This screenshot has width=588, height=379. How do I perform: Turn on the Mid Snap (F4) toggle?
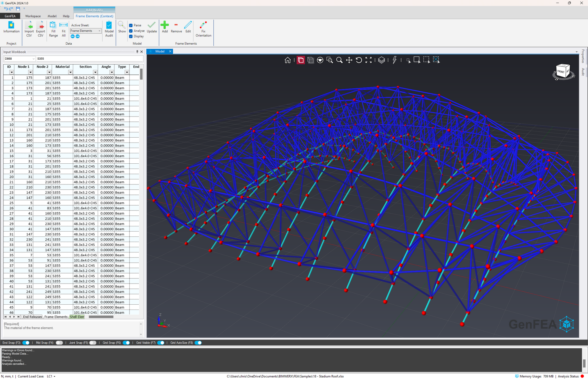(x=59, y=343)
